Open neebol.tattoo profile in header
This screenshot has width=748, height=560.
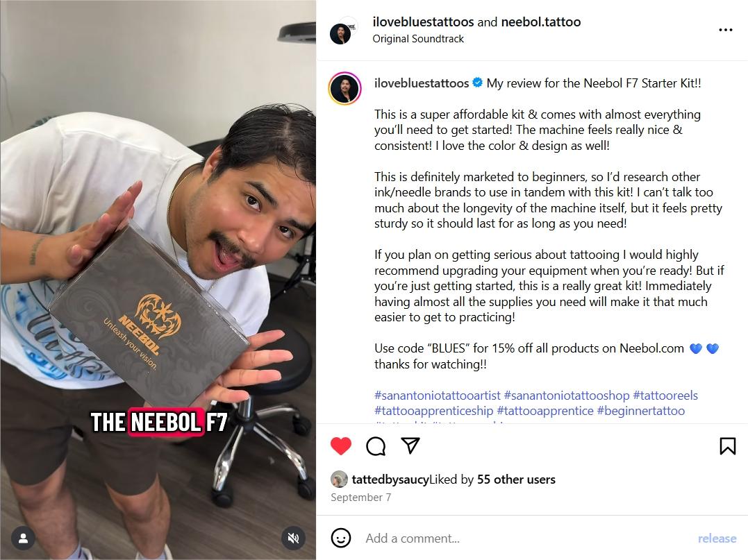pyautogui.click(x=541, y=22)
